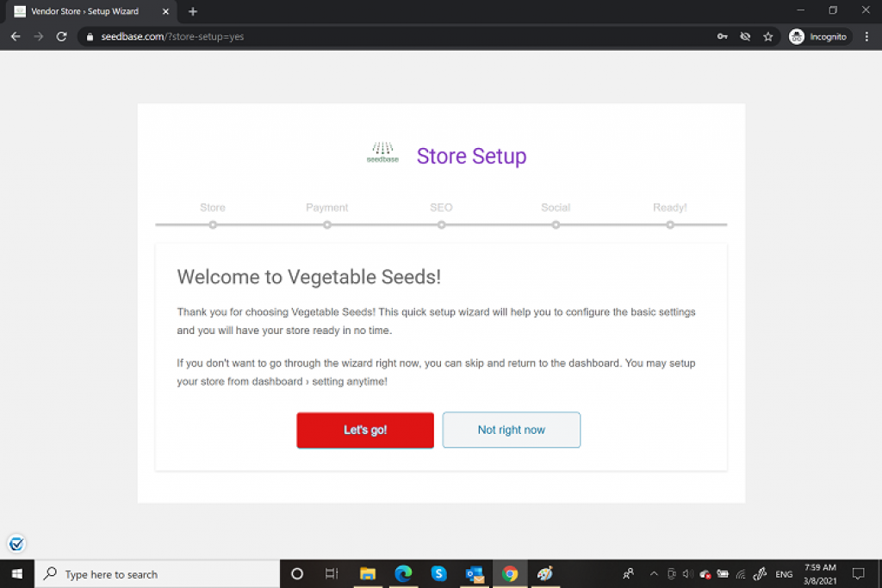
Task: Click the Not right now button
Action: [511, 430]
